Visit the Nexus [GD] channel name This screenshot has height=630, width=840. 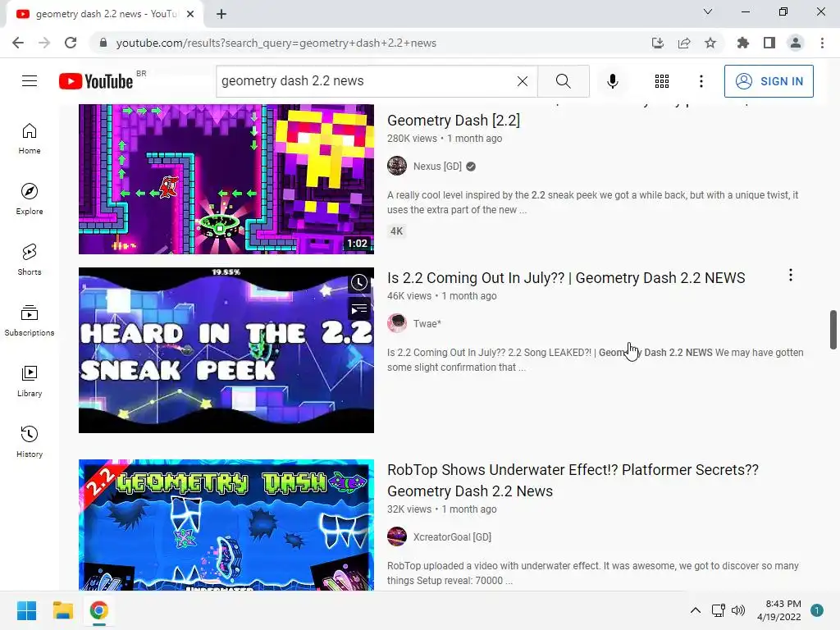click(x=437, y=167)
